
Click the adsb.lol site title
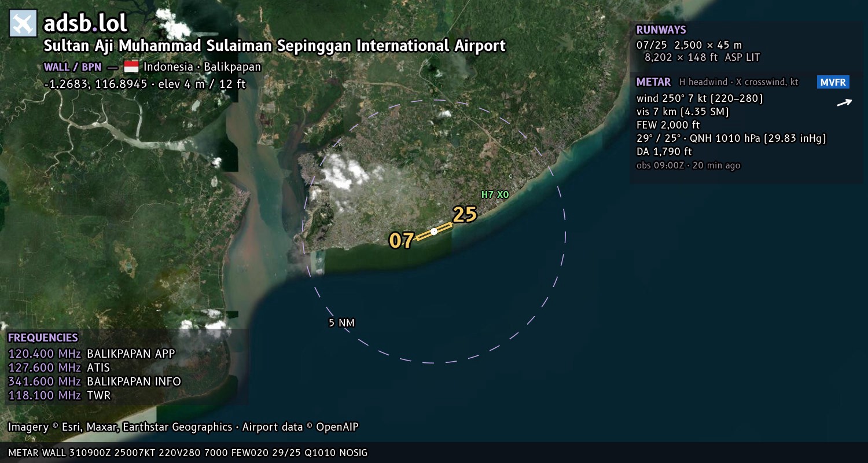pyautogui.click(x=85, y=24)
